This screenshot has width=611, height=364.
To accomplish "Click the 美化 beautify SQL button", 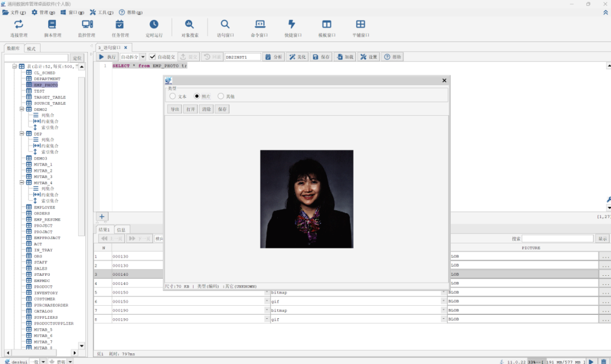I will pos(298,57).
